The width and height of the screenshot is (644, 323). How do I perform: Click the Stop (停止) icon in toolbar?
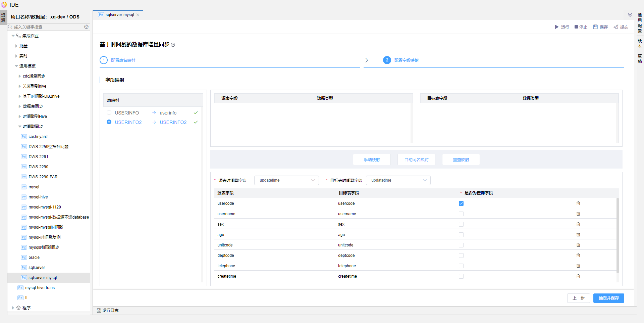pyautogui.click(x=576, y=27)
